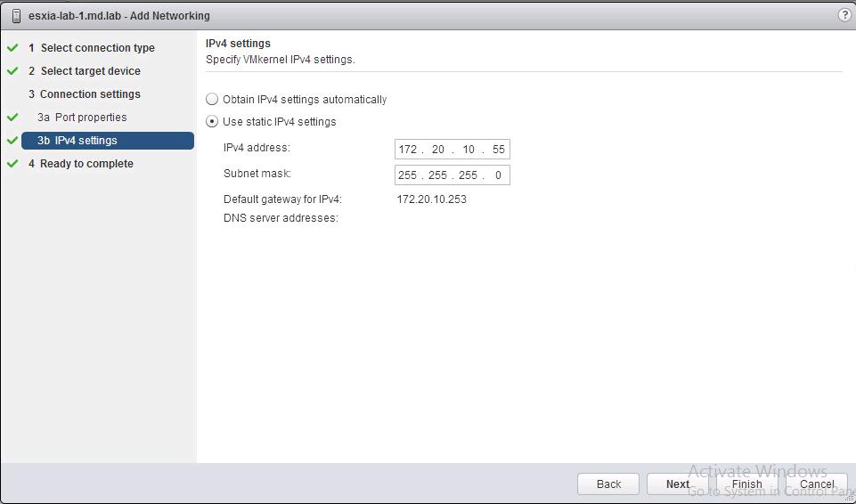Click the last octet of Subnet mask
856x504 pixels.
pyautogui.click(x=498, y=175)
